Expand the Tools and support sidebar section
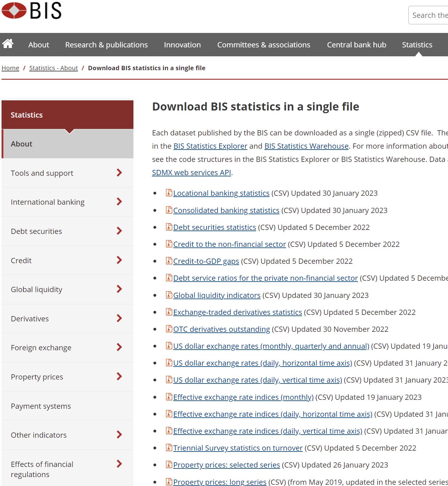Image resolution: width=448 pixels, height=486 pixels. pos(119,173)
